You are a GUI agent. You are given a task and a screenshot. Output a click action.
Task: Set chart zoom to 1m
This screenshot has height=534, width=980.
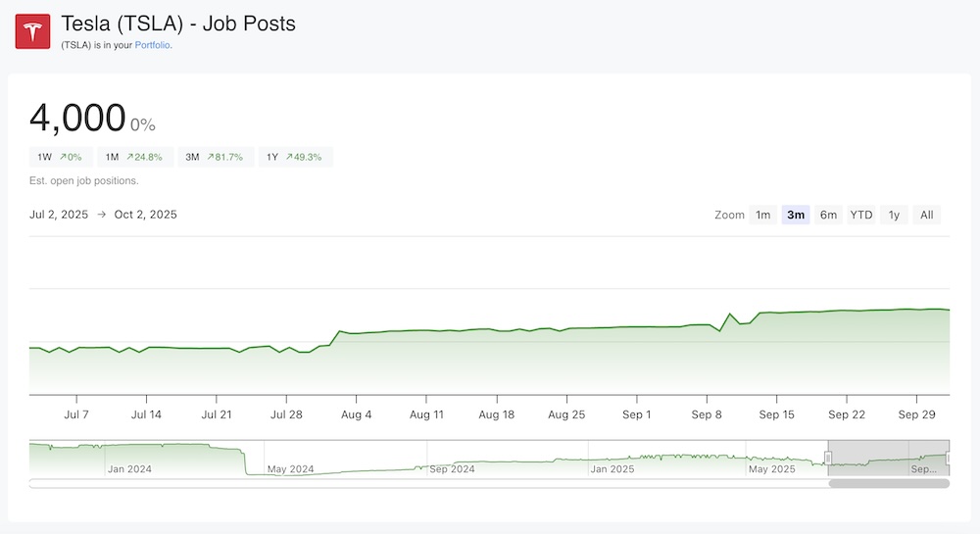tap(762, 215)
